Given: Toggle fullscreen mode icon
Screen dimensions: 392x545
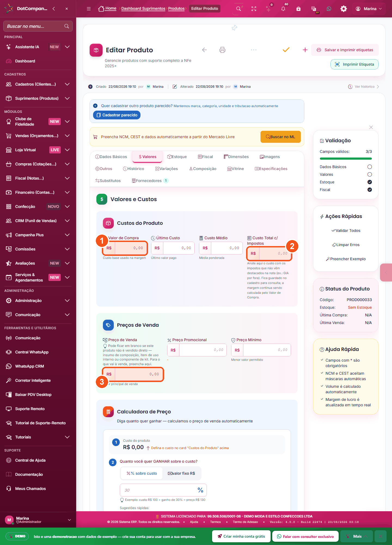Looking at the screenshot, I should point(254,9).
